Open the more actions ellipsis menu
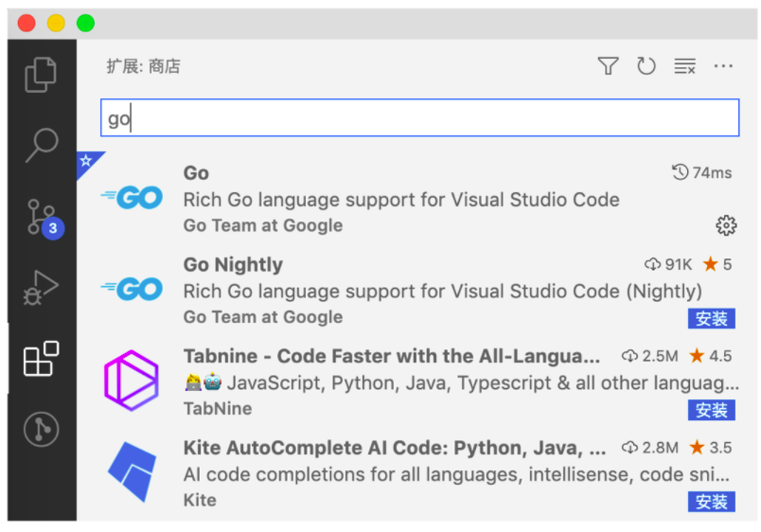This screenshot has width=761, height=532. (x=723, y=66)
